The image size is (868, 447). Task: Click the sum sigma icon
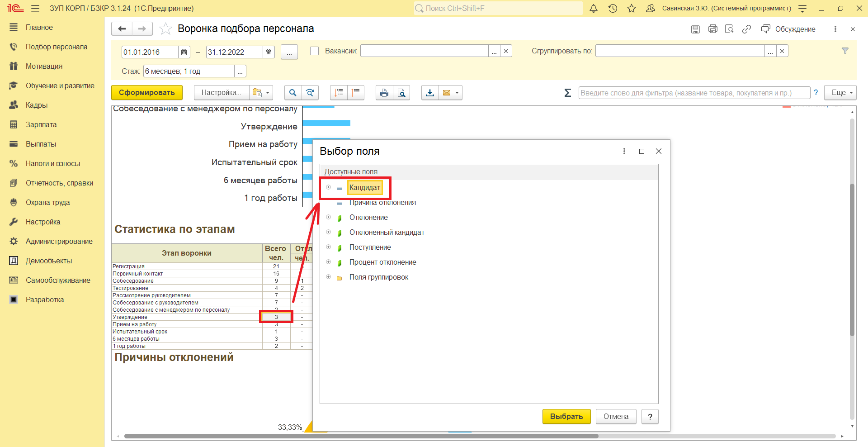[567, 93]
